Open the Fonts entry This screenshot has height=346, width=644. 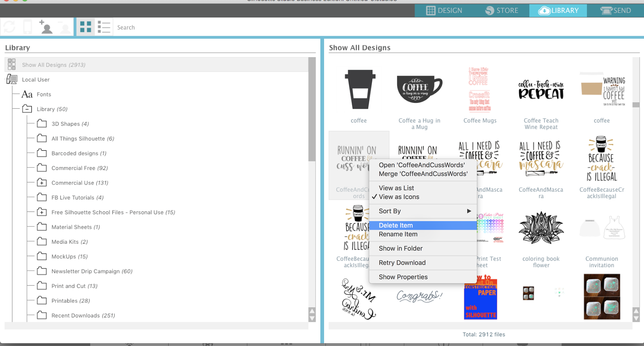click(x=44, y=94)
